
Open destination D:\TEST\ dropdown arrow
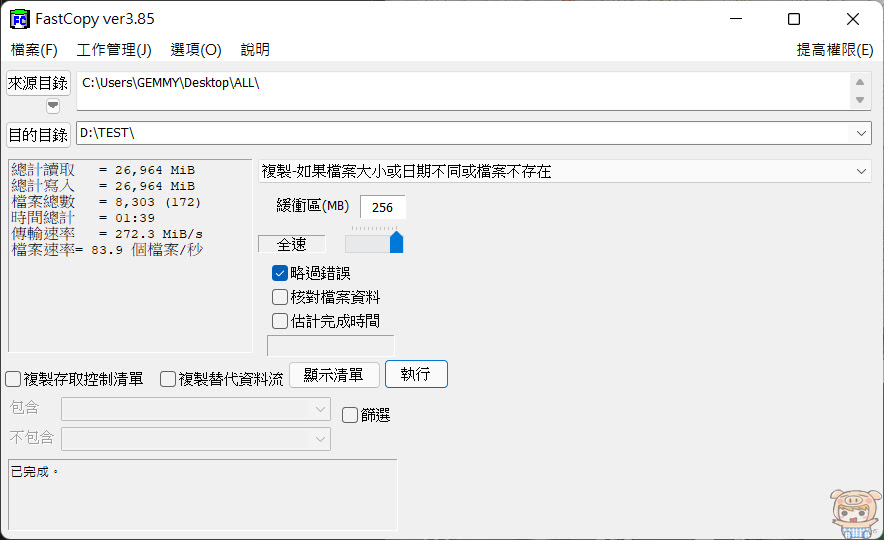(861, 134)
